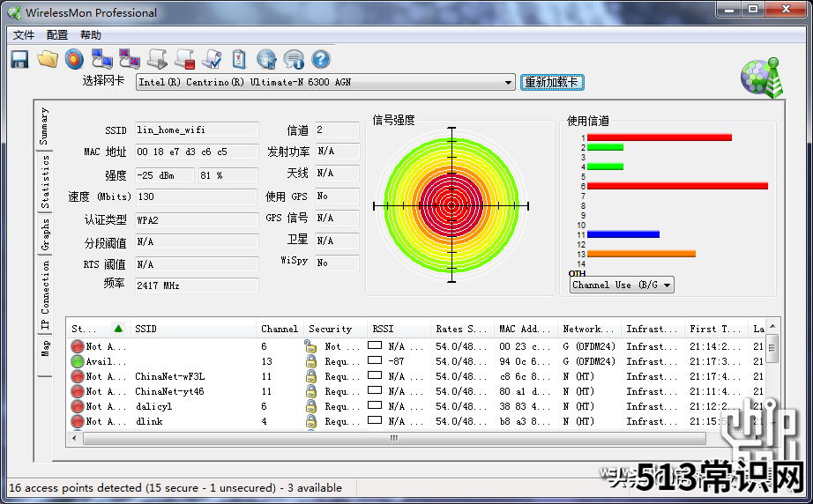Viewport: 813px width, 504px height.
Task: Open the network adapter selection dropdown
Action: [x=508, y=82]
